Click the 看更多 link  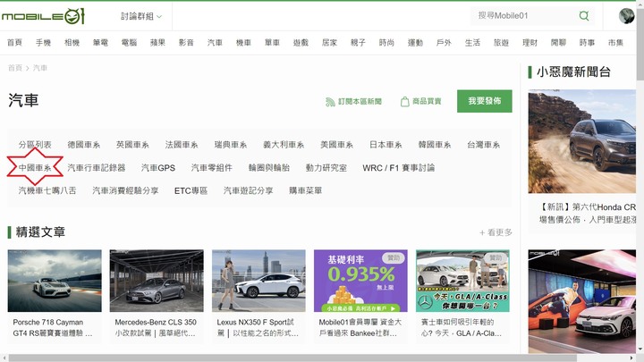496,232
